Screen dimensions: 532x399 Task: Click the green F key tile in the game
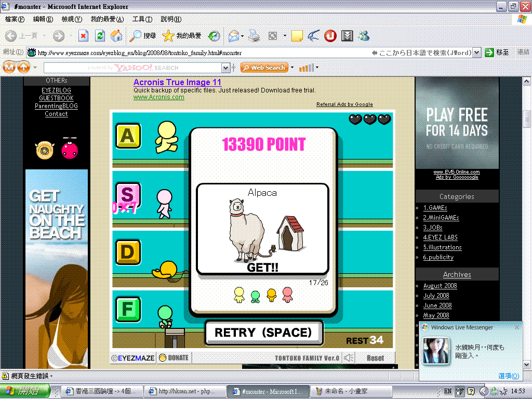click(x=128, y=309)
